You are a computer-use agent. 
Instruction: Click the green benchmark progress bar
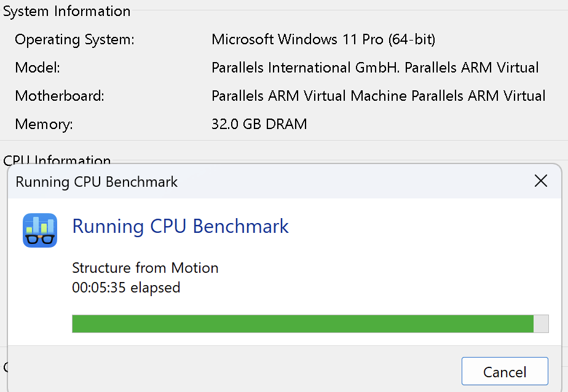[x=301, y=324]
